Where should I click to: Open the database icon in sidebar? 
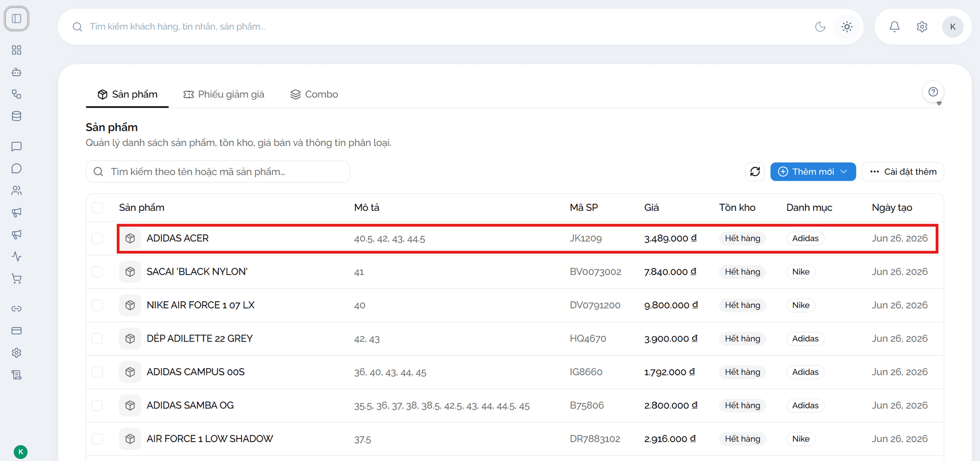[x=16, y=116]
